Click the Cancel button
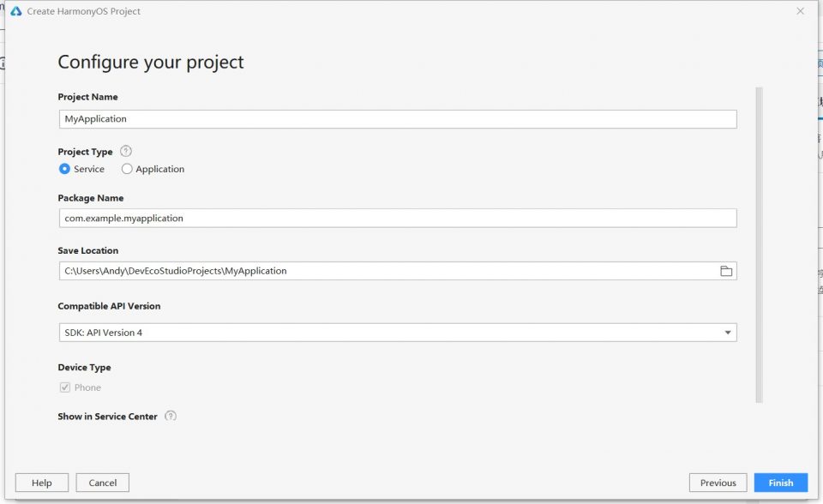The width and height of the screenshot is (823, 504). 102,483
